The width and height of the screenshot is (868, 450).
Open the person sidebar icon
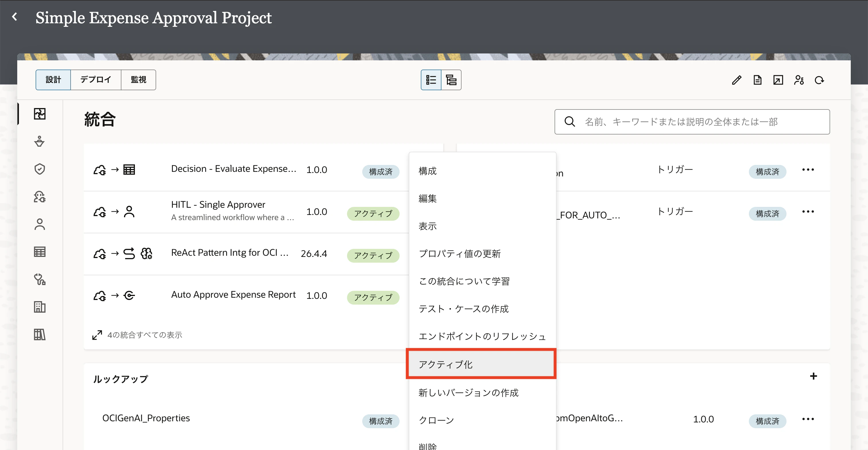coord(40,224)
